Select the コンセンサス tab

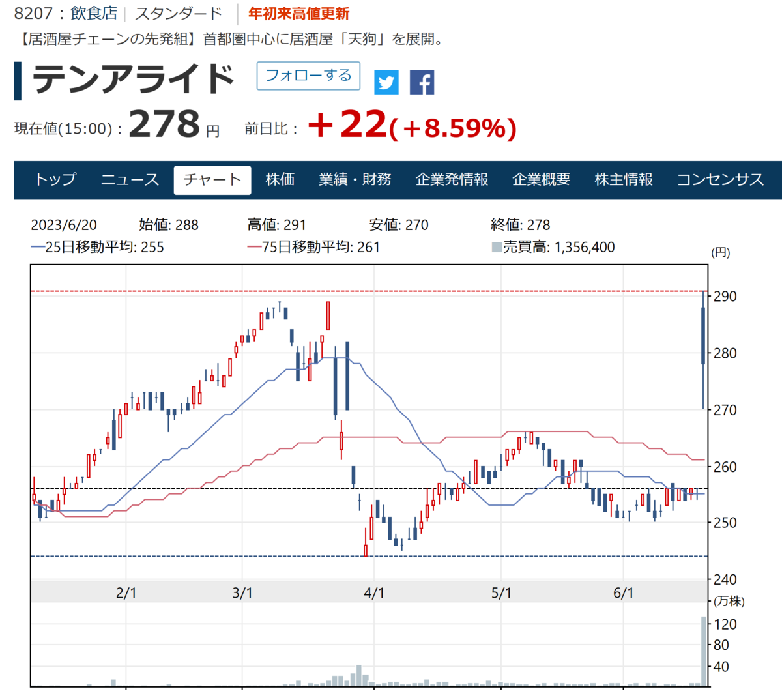click(720, 180)
